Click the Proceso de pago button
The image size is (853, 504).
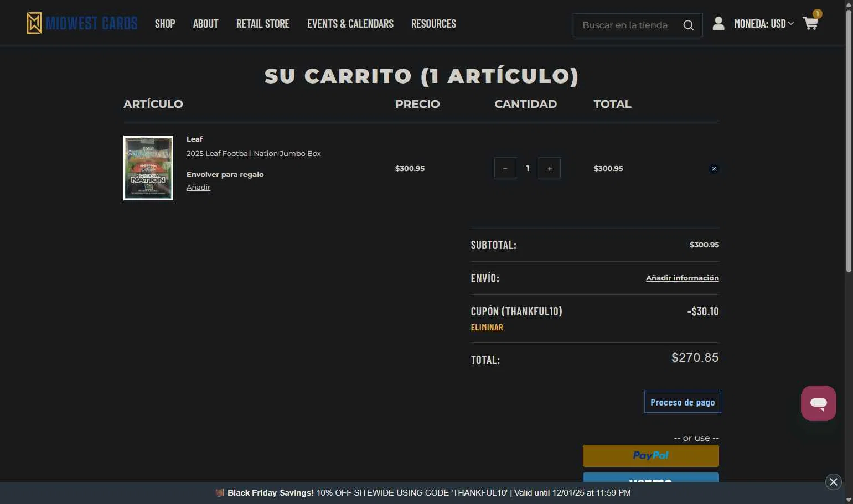[x=683, y=402]
